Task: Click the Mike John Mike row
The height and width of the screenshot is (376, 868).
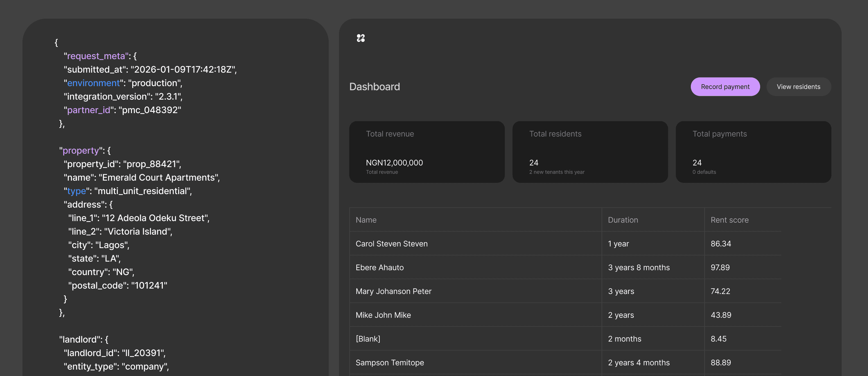Action: pyautogui.click(x=383, y=315)
